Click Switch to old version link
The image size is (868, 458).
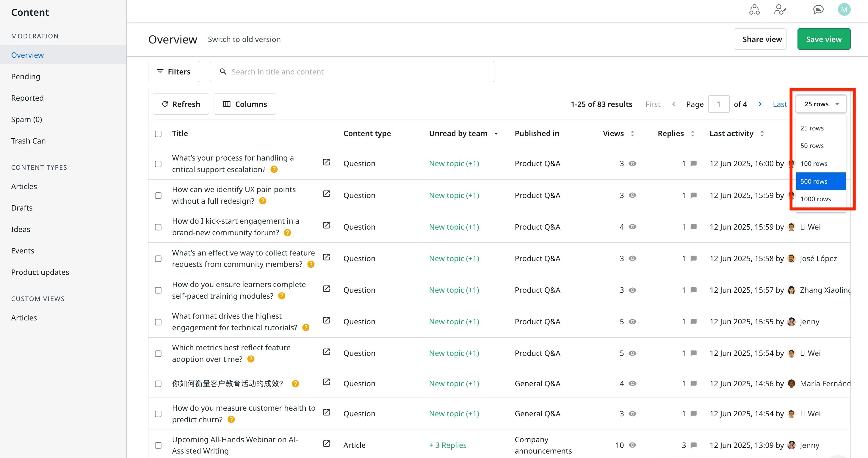click(x=244, y=39)
